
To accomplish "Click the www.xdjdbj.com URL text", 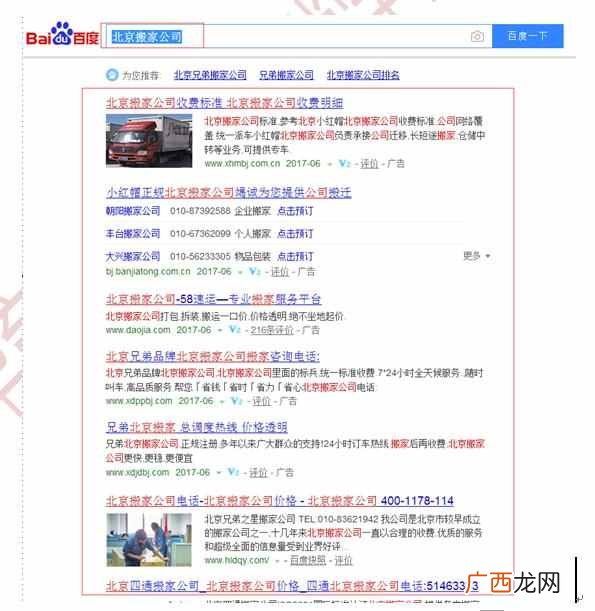I will click(x=138, y=472).
